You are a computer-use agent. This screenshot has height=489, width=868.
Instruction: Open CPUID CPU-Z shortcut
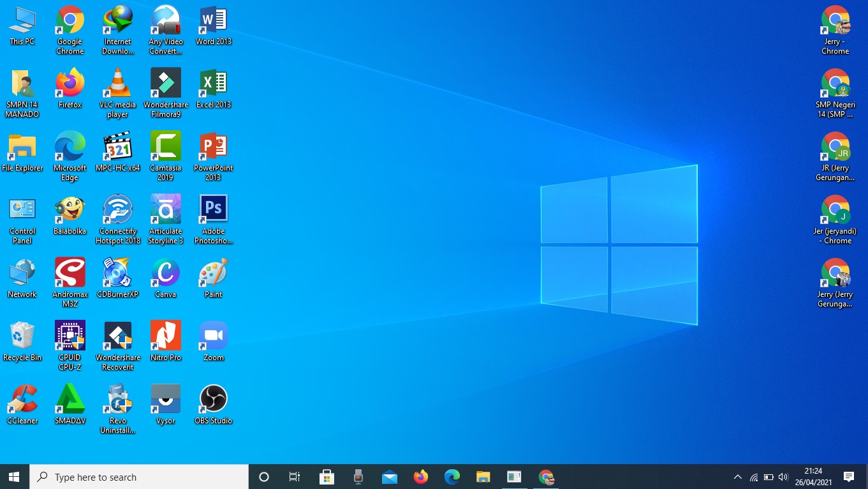[x=70, y=346]
